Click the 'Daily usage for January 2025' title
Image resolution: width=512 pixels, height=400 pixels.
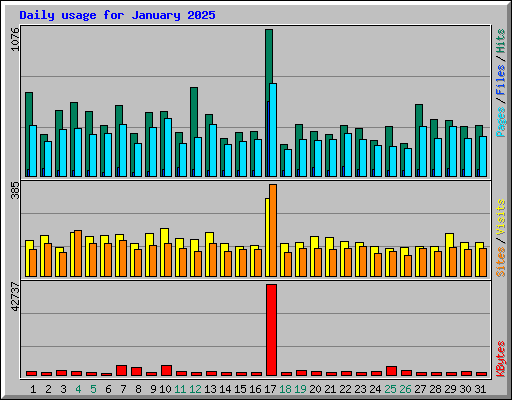click(x=117, y=15)
